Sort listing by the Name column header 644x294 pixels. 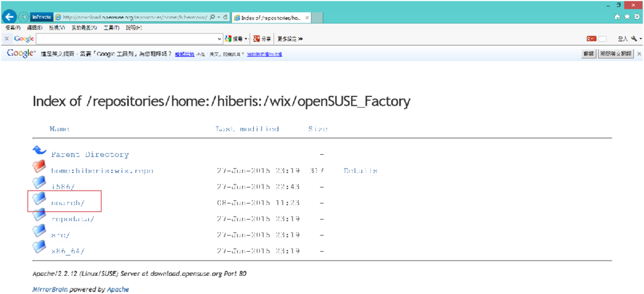60,128
